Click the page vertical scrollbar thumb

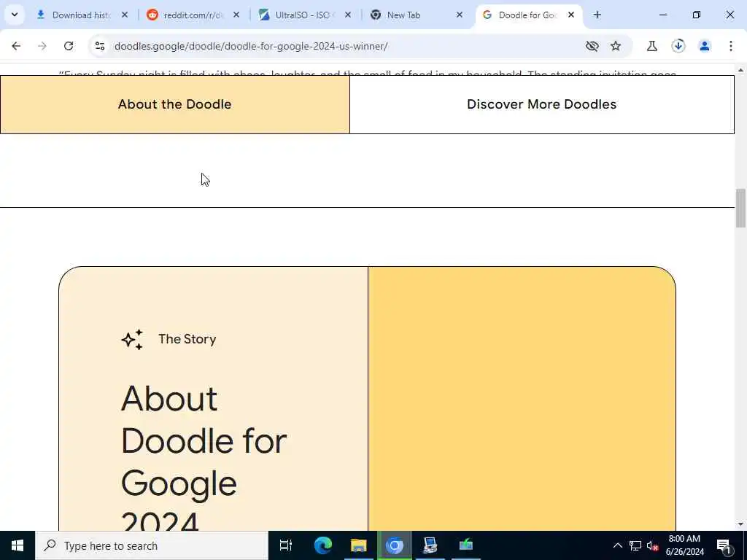(x=741, y=208)
